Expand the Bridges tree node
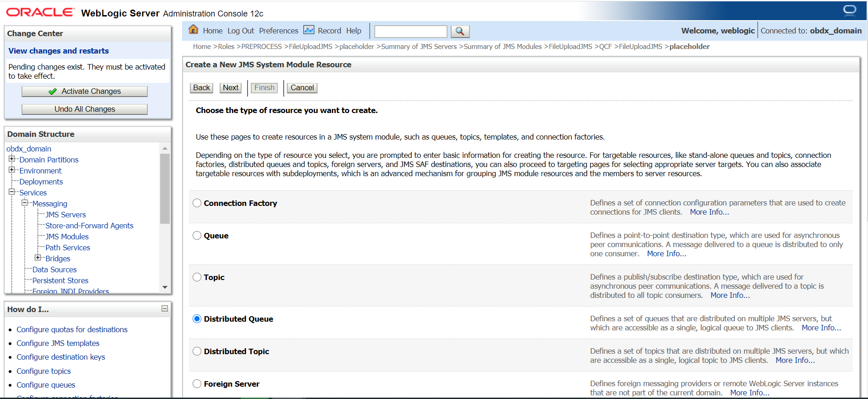The width and height of the screenshot is (868, 399). pos(38,258)
